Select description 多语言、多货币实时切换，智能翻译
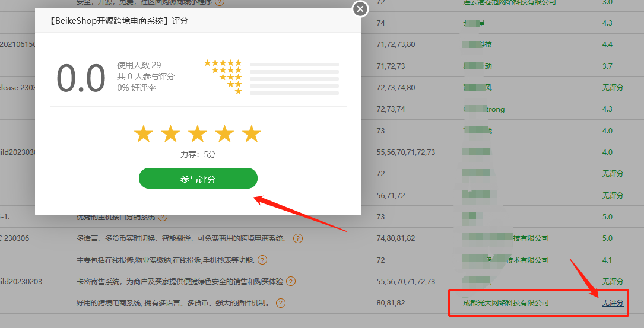Screen dimensions: 644x328 (x=182, y=238)
